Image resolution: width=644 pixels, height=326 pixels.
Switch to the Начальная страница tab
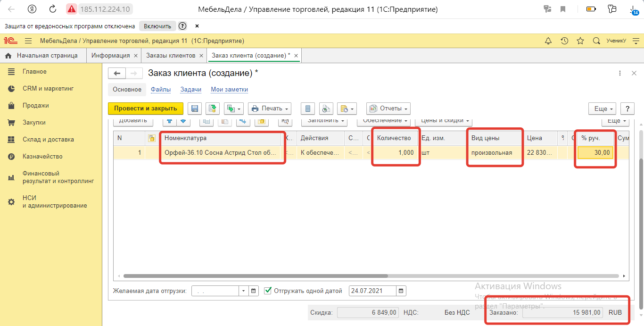click(x=43, y=56)
